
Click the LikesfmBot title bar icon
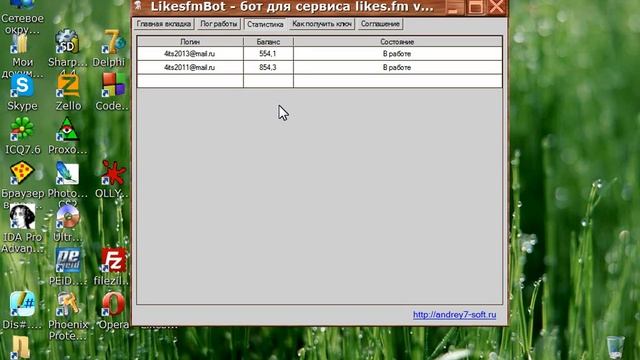click(139, 6)
